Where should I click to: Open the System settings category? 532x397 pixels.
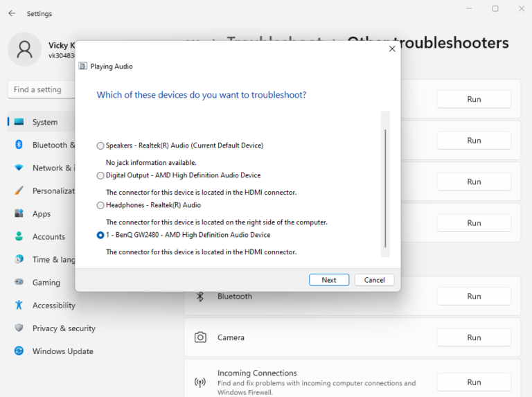coord(44,122)
